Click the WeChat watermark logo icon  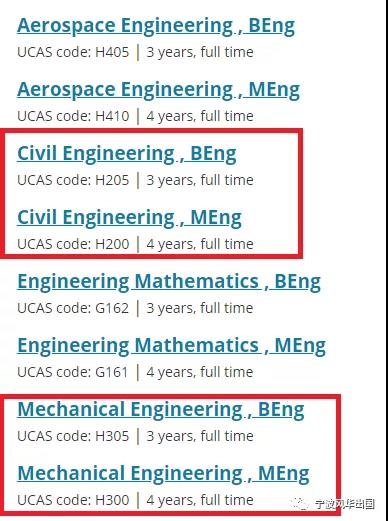300,504
